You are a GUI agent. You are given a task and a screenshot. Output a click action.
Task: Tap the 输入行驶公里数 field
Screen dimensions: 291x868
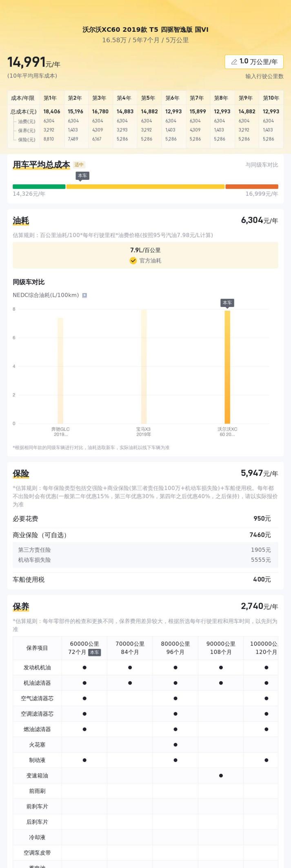pyautogui.click(x=264, y=76)
